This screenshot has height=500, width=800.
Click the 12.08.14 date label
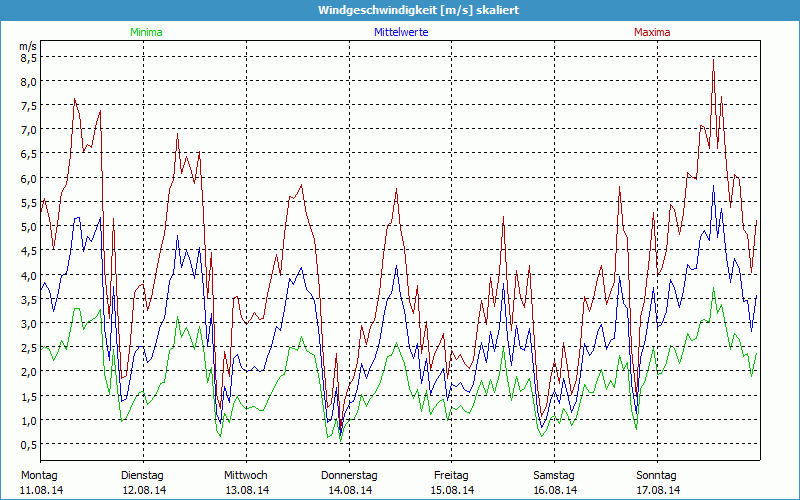coord(144,490)
